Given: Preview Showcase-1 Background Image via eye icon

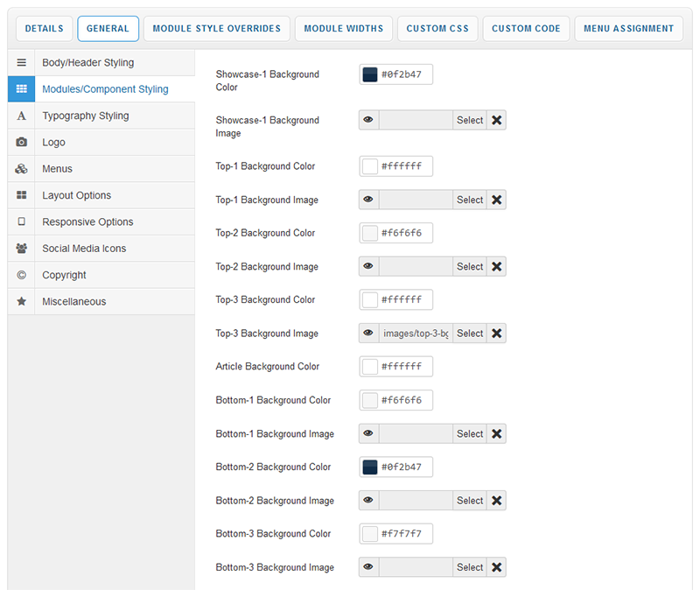Looking at the screenshot, I should point(368,120).
